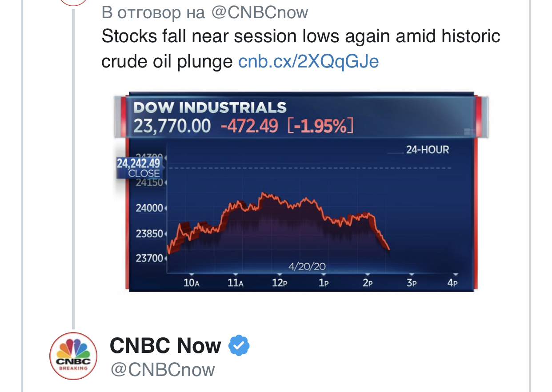The image size is (552, 392).
Task: Click the 24000 axis label
Action: pyautogui.click(x=149, y=208)
